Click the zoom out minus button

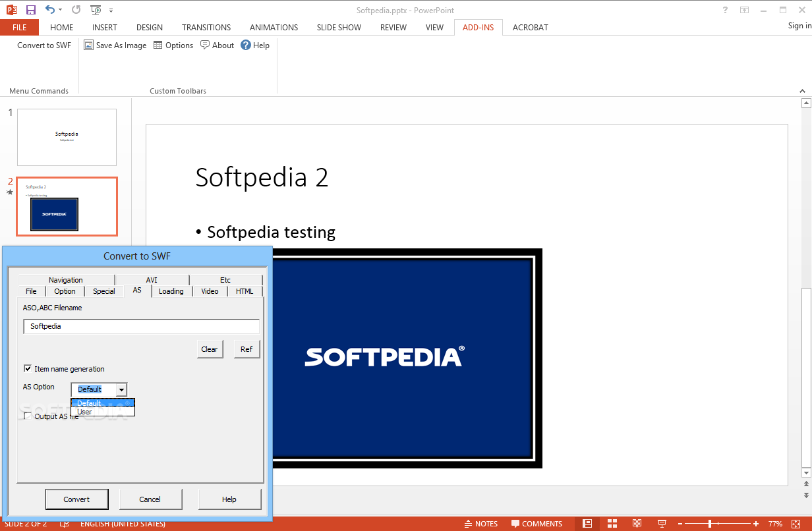(679, 524)
